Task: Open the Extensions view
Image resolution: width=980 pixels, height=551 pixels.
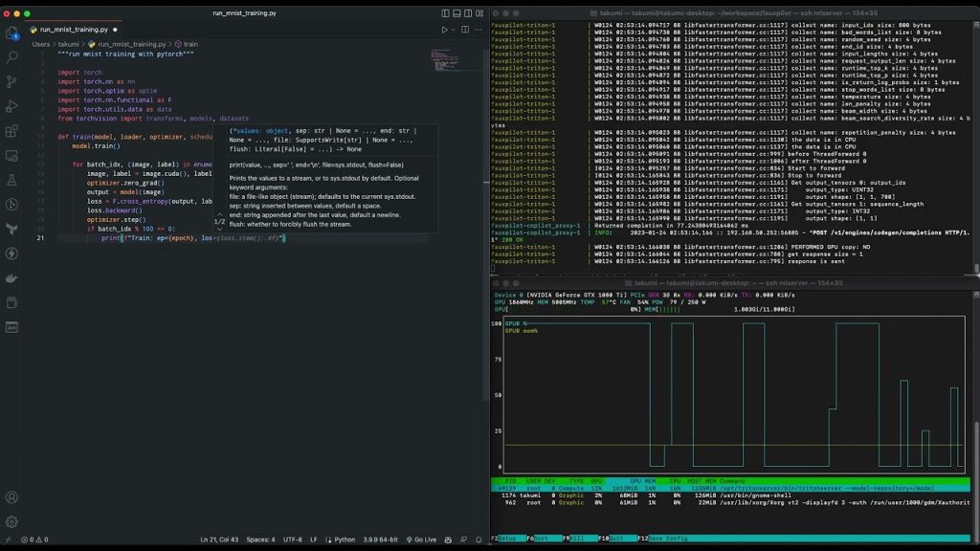Action: 11,131
